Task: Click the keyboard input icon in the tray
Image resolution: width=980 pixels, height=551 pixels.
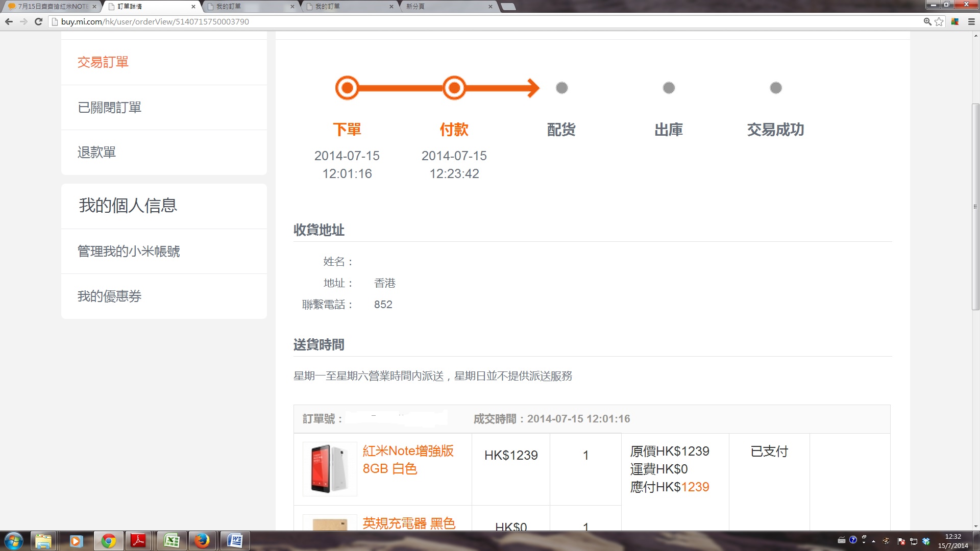Action: pos(842,540)
